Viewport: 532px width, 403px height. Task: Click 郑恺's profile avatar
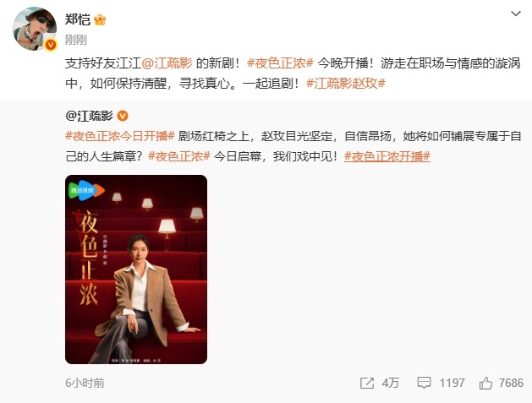(35, 29)
